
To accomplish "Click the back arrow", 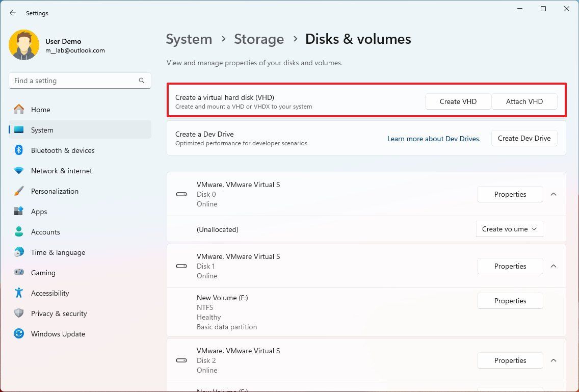I will [12, 13].
